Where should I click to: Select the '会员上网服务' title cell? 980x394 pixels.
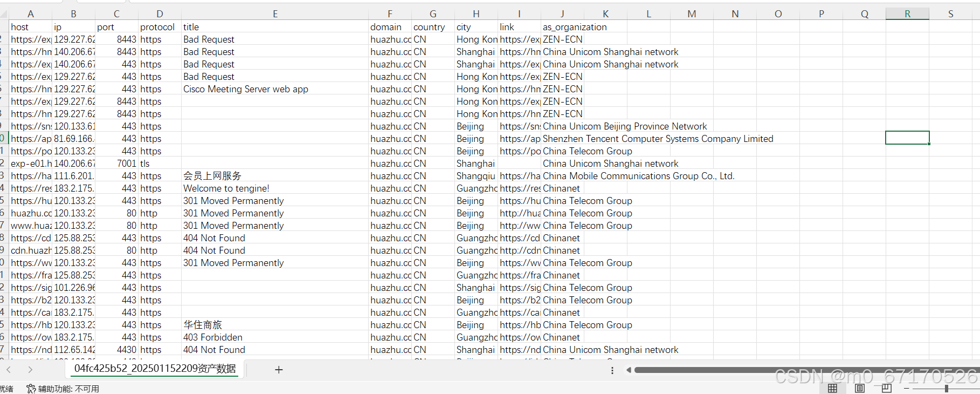[275, 176]
